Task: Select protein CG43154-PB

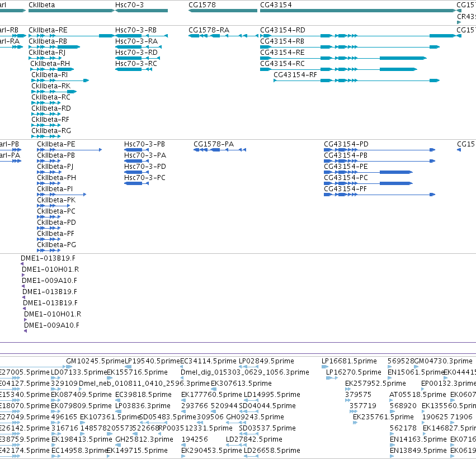Action: [346, 155]
